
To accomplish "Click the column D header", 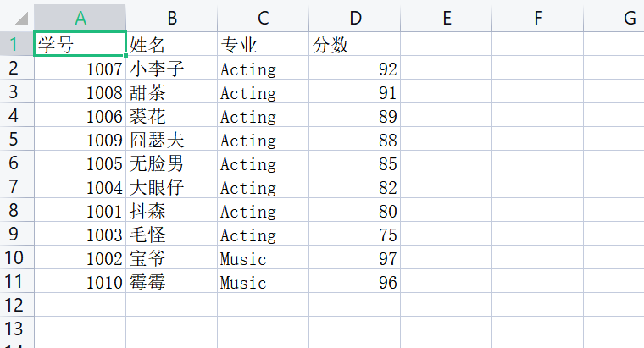I will pos(355,18).
